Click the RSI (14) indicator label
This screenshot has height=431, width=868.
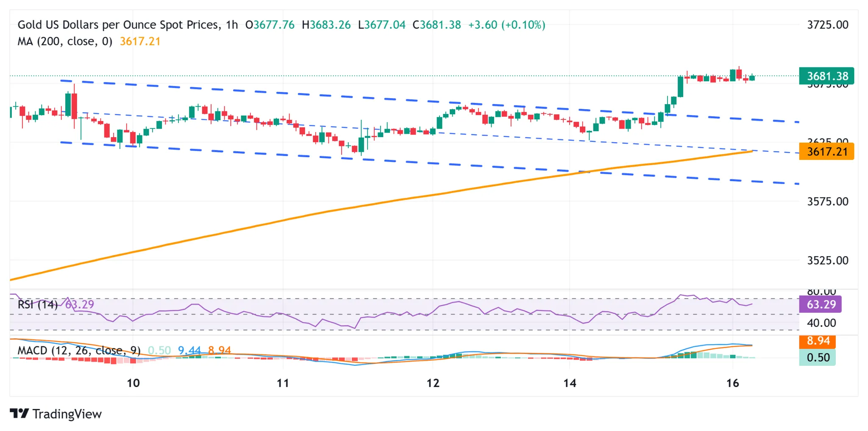click(x=37, y=304)
